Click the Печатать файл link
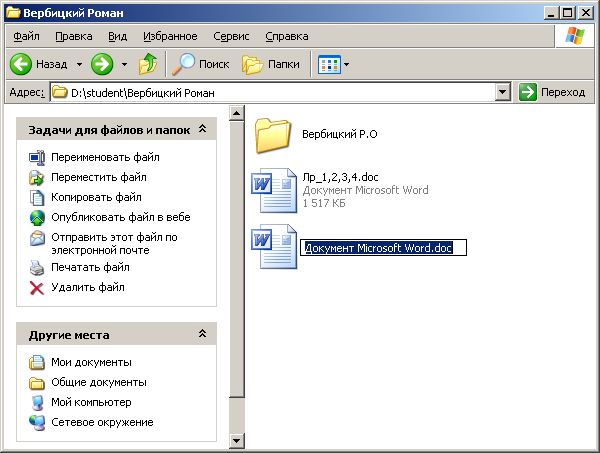 tap(90, 267)
